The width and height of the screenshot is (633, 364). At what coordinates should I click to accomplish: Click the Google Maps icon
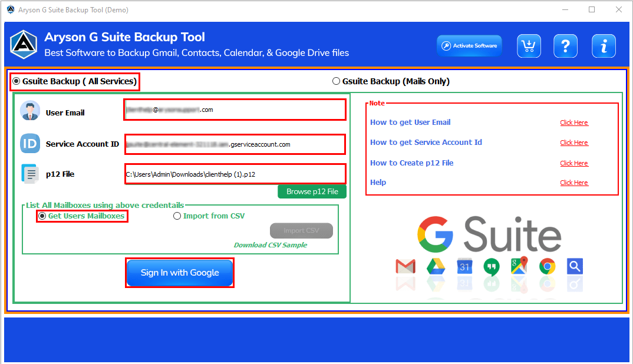[519, 266]
